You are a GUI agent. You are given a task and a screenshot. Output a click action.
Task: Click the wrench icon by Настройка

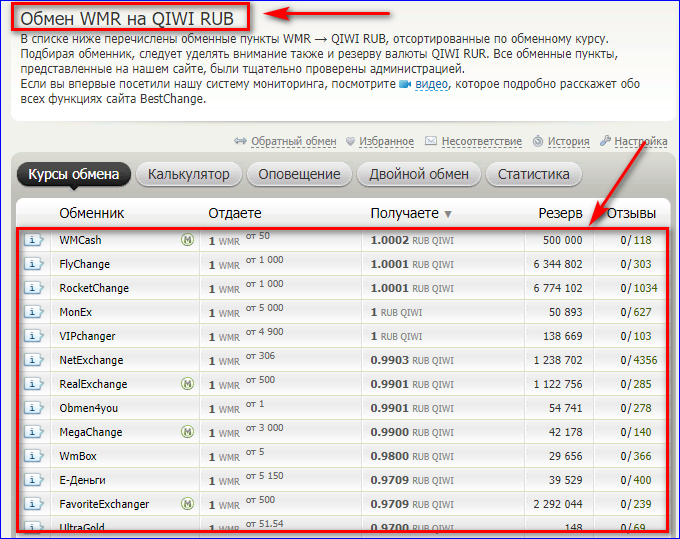(x=605, y=140)
